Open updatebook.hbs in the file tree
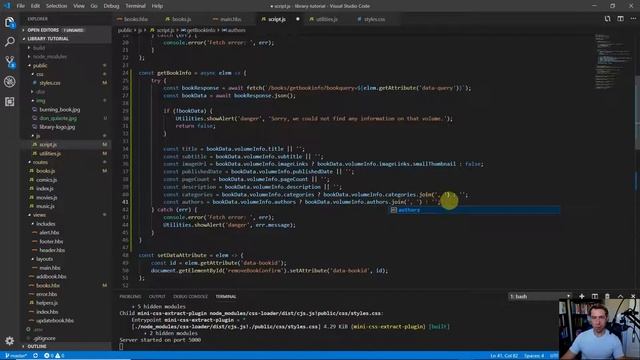This screenshot has width=640, height=360. (x=55, y=320)
